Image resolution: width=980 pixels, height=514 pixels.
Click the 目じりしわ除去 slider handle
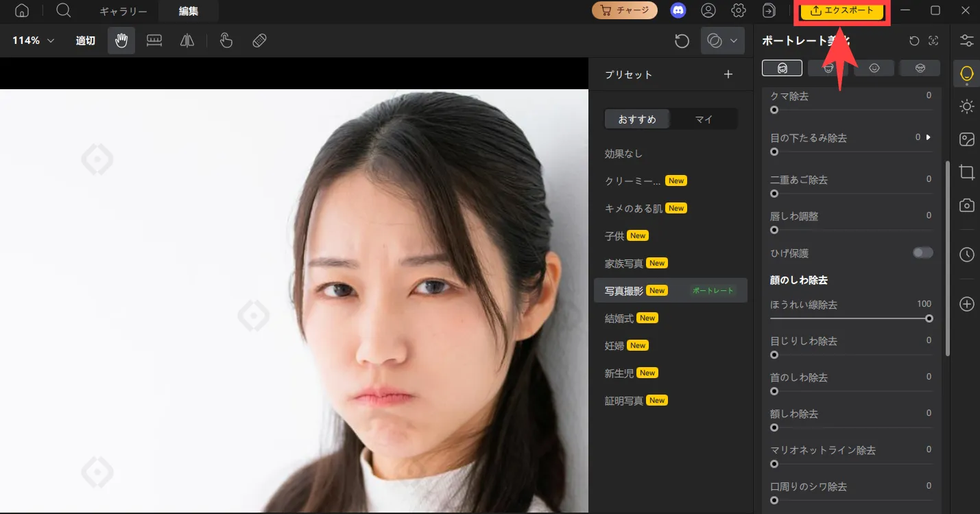[x=774, y=355]
